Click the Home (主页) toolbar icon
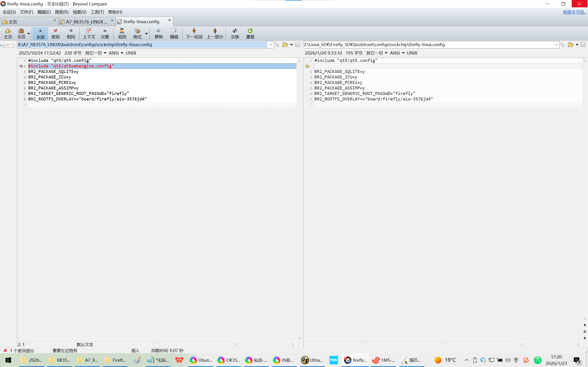Image resolution: width=588 pixels, height=367 pixels. tap(8, 33)
